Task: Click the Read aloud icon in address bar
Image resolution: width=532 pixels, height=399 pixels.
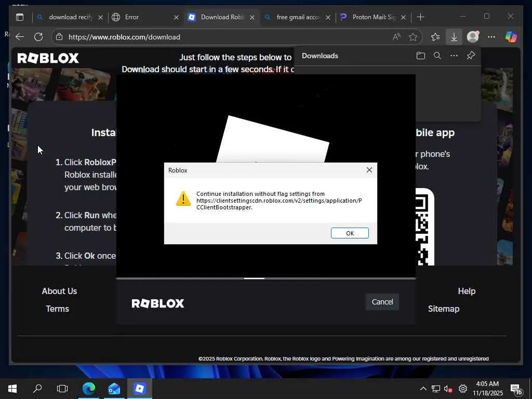Action: [396, 37]
